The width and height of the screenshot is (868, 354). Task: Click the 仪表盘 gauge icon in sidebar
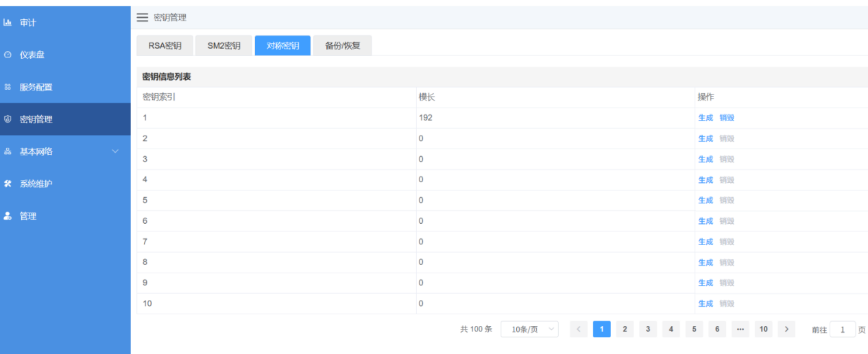click(8, 55)
